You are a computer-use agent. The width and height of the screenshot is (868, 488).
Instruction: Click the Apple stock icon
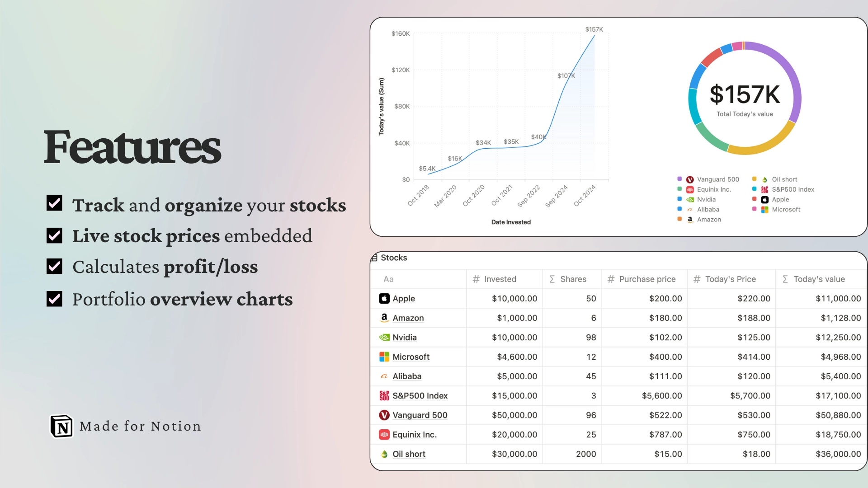point(385,297)
